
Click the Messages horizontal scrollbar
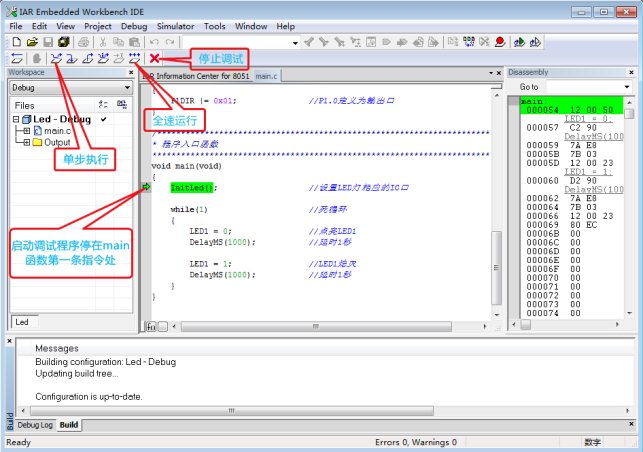click(232, 411)
